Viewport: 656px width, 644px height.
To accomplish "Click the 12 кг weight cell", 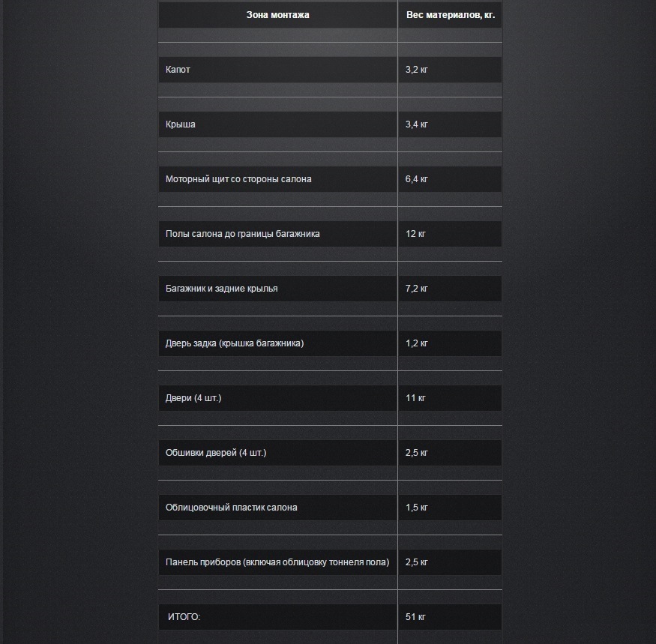I will [450, 234].
